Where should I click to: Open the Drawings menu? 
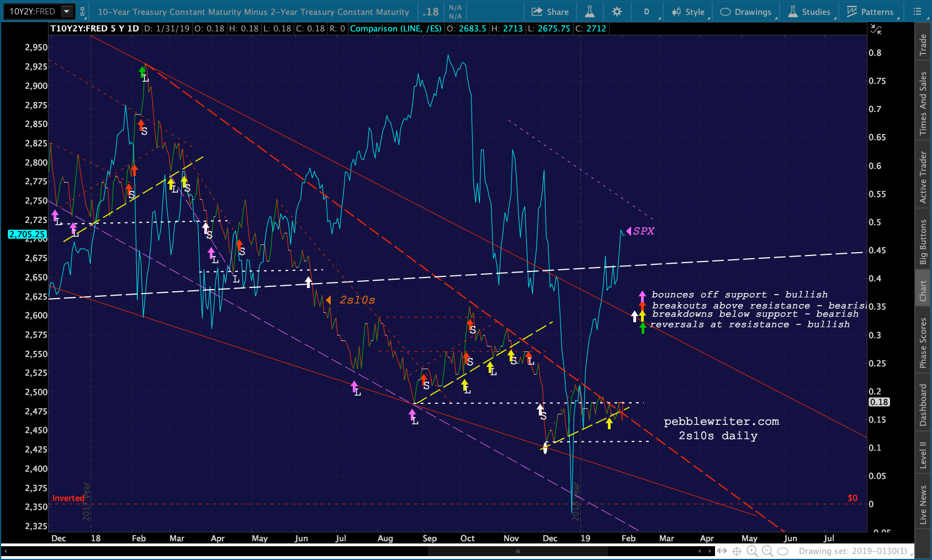click(x=746, y=12)
